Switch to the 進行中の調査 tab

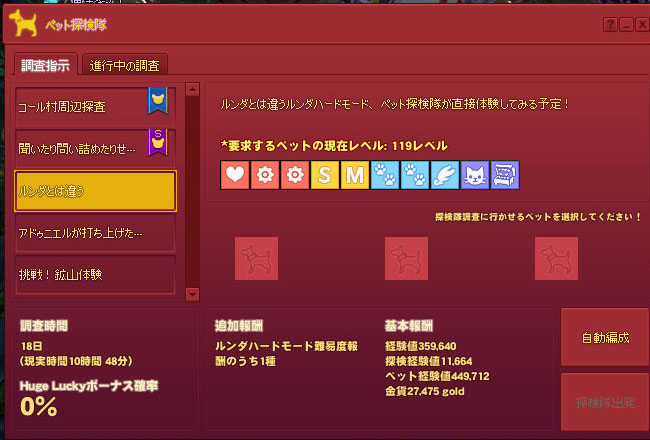pos(124,65)
